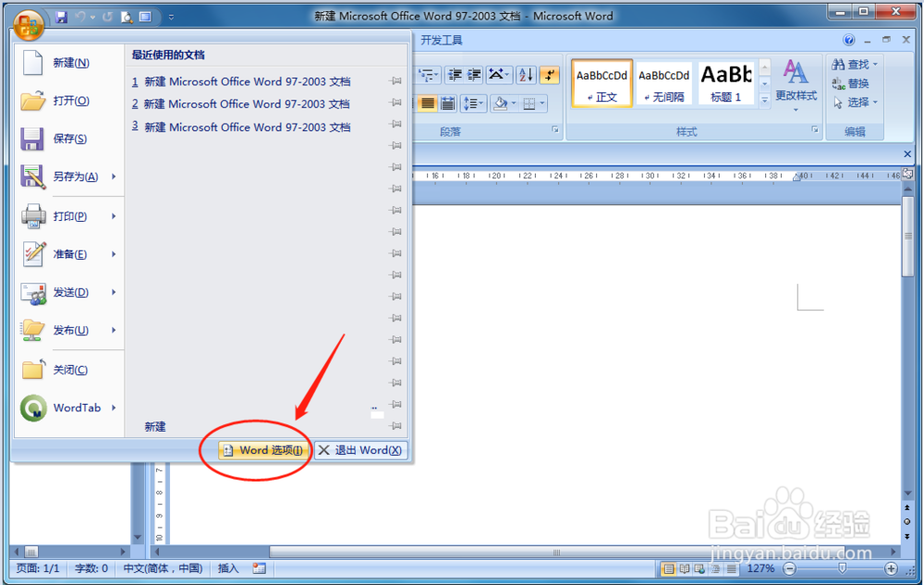This screenshot has height=585, width=924.
Task: Expand the Publish (发布) submenu arrow
Action: 114,330
